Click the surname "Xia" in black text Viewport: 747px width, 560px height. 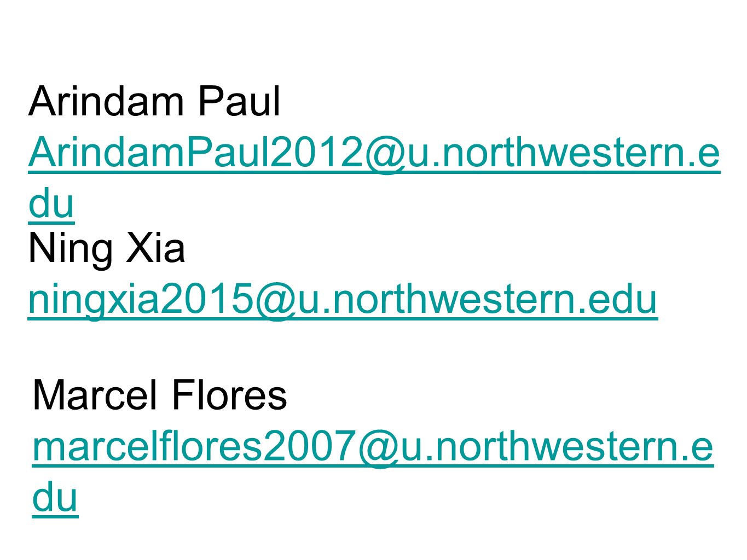tap(155, 249)
